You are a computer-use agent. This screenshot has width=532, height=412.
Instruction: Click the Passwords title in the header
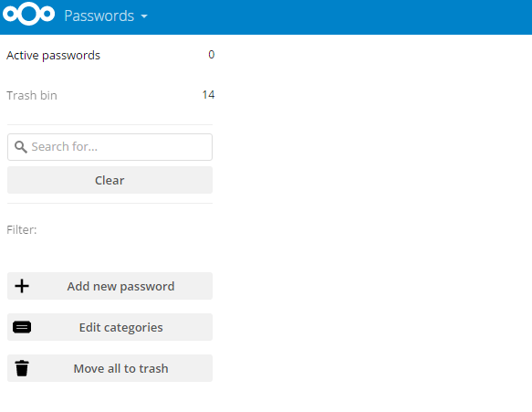click(99, 16)
